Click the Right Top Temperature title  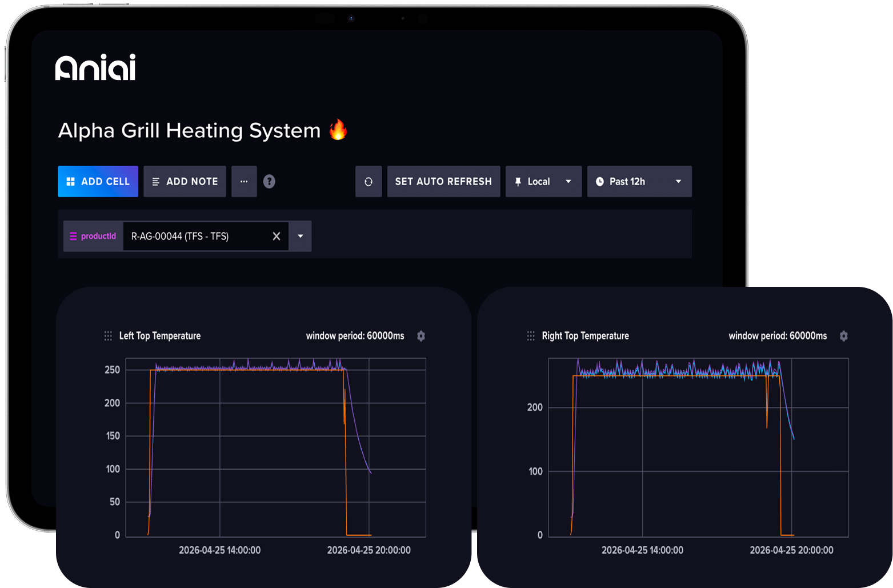click(585, 336)
